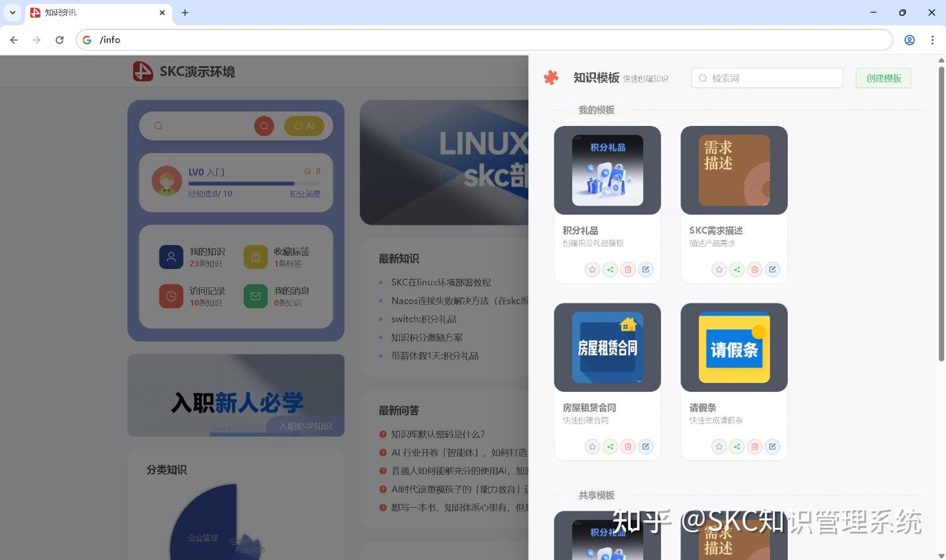Share the 房屋租赁合同 template

pos(610,446)
